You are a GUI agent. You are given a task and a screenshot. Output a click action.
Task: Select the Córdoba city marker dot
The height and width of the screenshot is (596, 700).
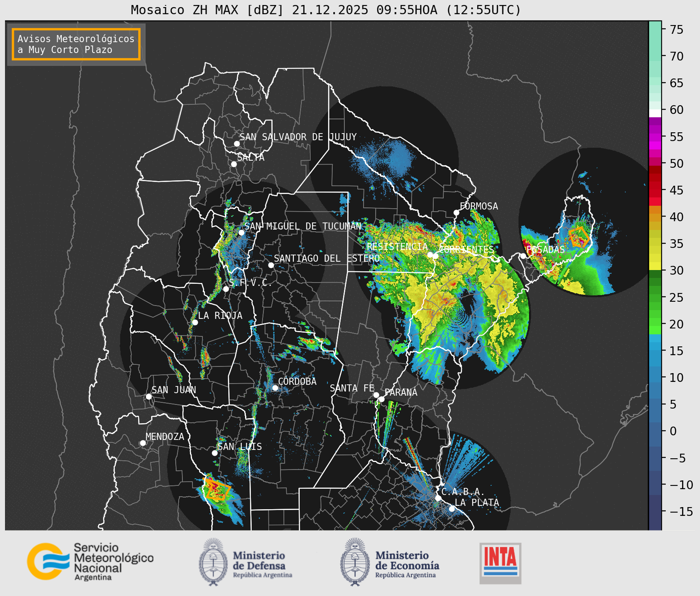[x=275, y=388]
